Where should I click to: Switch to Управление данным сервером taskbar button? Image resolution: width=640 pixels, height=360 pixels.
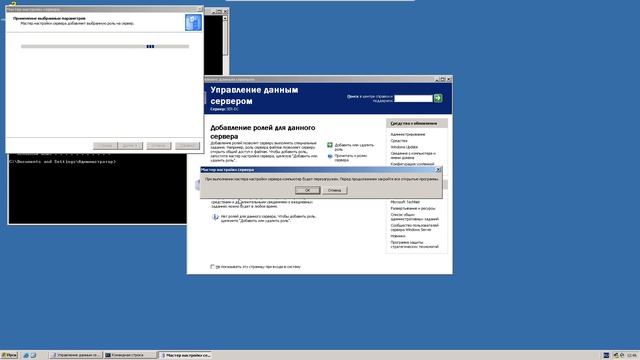[75, 356]
